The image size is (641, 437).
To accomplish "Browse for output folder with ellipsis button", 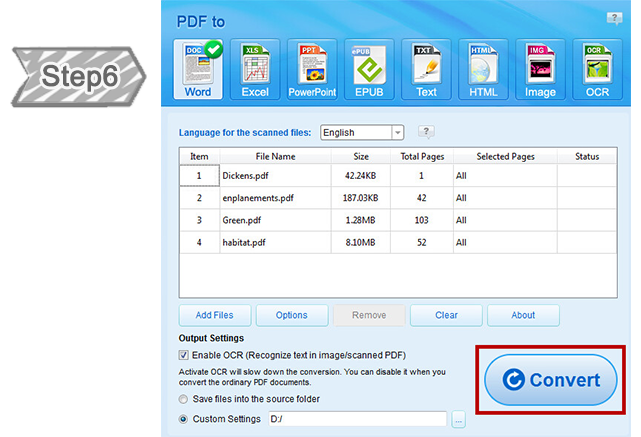I will click(x=459, y=419).
